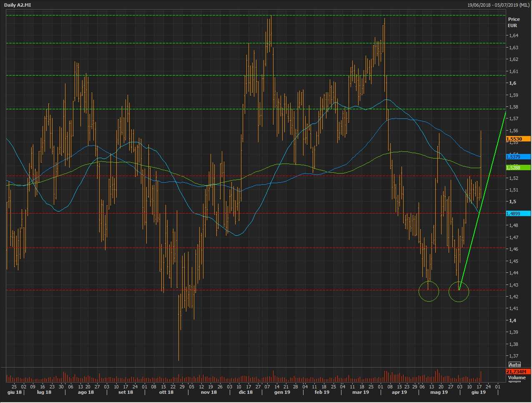Click the giu 19 month label

pos(478,392)
